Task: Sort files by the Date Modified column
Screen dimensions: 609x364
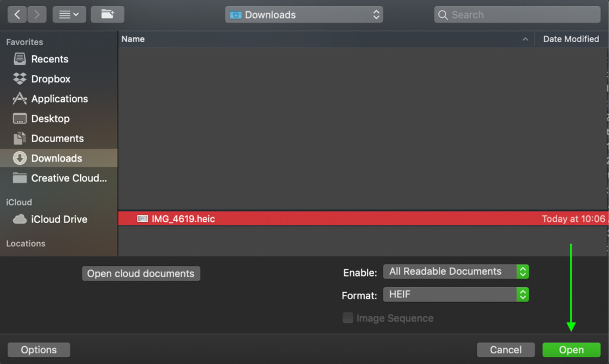Action: 571,39
